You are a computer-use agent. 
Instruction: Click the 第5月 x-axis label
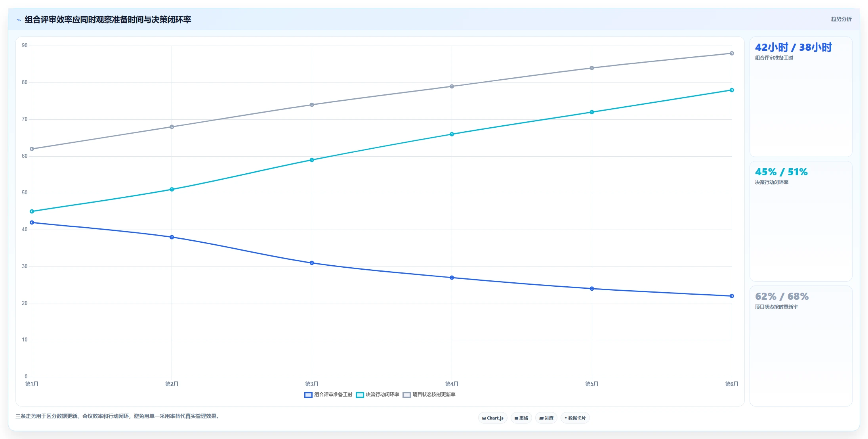(x=592, y=384)
